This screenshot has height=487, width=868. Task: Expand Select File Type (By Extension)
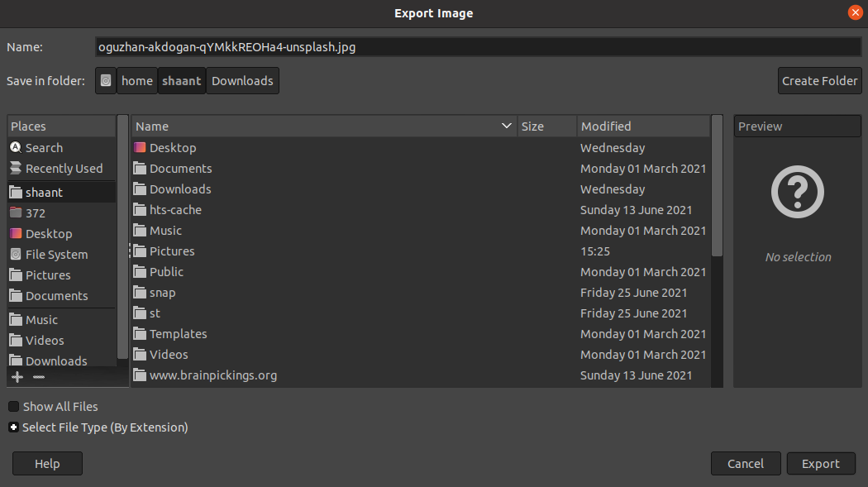pos(14,427)
